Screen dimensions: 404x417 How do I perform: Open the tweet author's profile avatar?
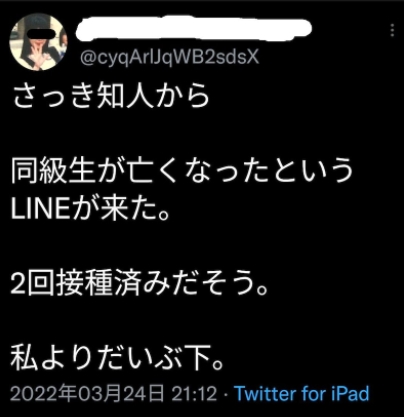click(x=38, y=42)
